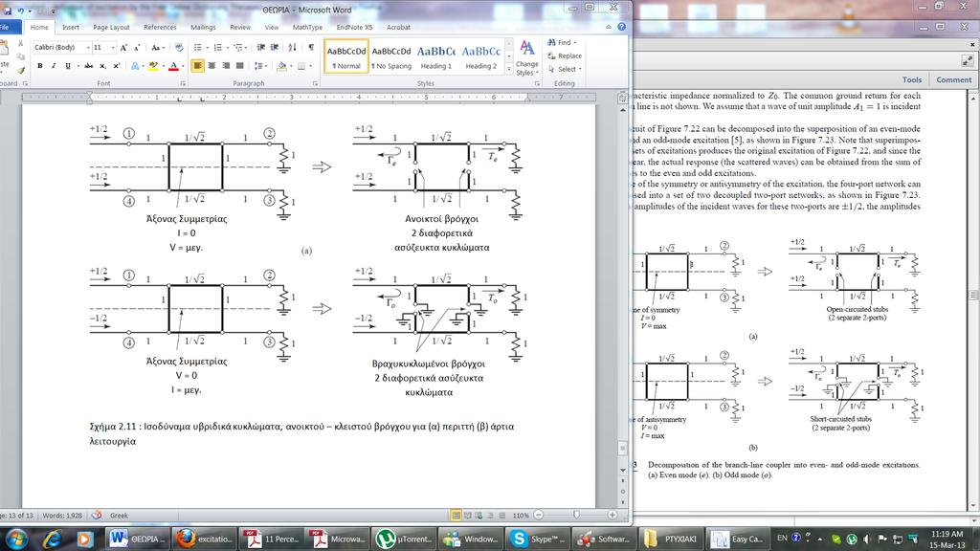This screenshot has height=551, width=980.
Task: Click Bullets list icon
Action: click(198, 48)
